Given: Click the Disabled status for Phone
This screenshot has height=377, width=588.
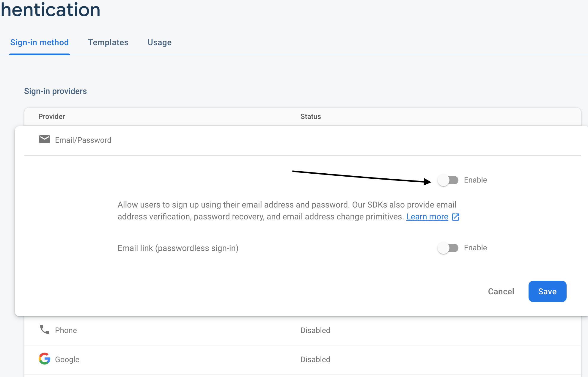Looking at the screenshot, I should pos(315,330).
